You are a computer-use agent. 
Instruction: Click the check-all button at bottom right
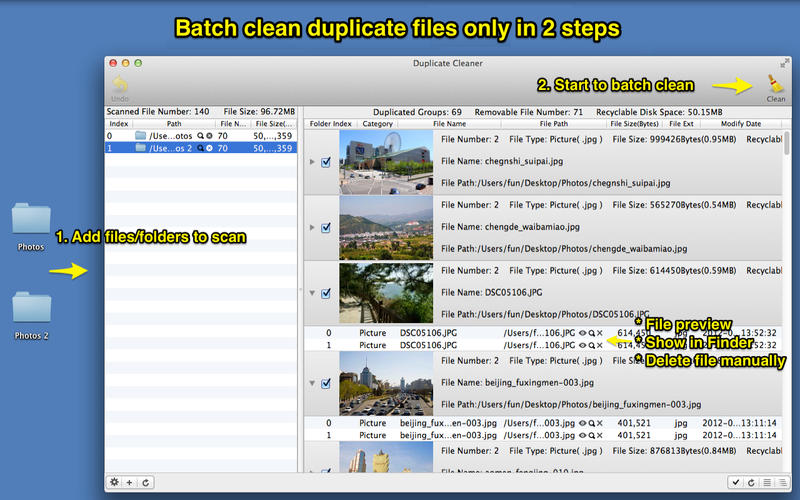[735, 482]
